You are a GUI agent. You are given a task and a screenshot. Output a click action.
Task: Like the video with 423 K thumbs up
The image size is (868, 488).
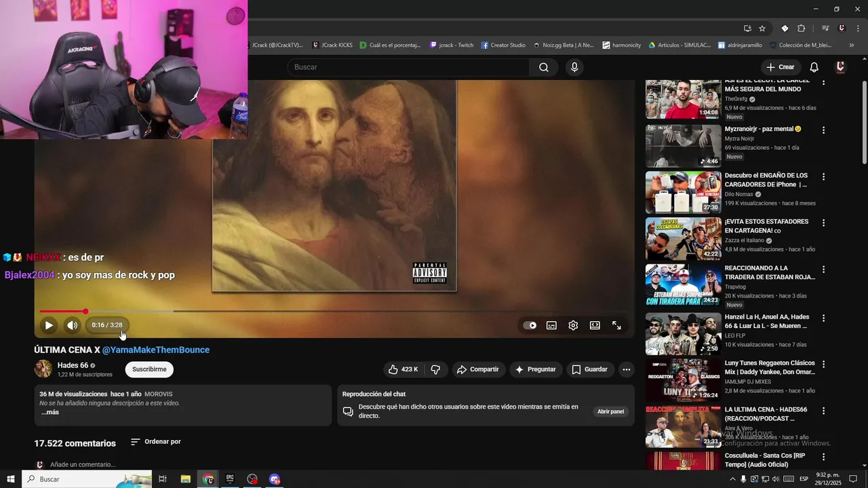pyautogui.click(x=403, y=369)
